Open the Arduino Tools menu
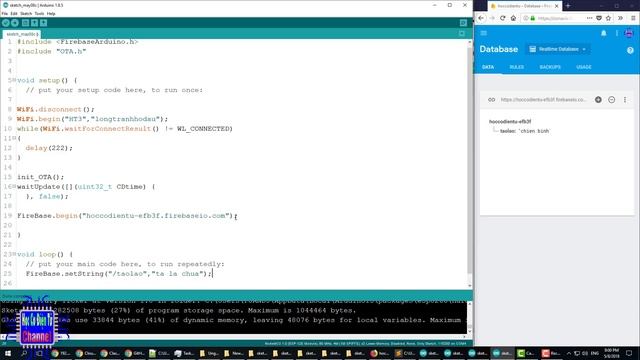The width and height of the screenshot is (640, 360). click(39, 13)
